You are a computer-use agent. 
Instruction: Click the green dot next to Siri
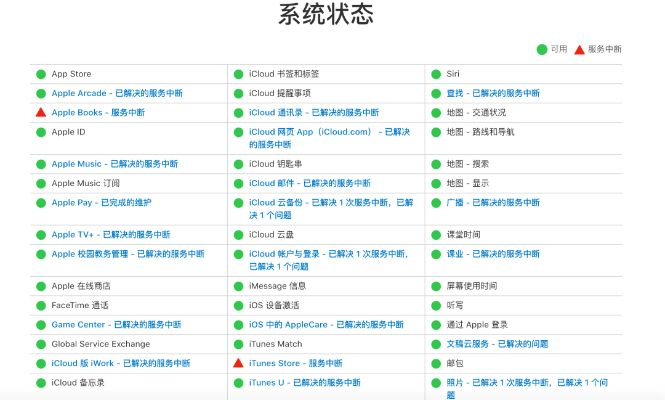[x=436, y=74]
